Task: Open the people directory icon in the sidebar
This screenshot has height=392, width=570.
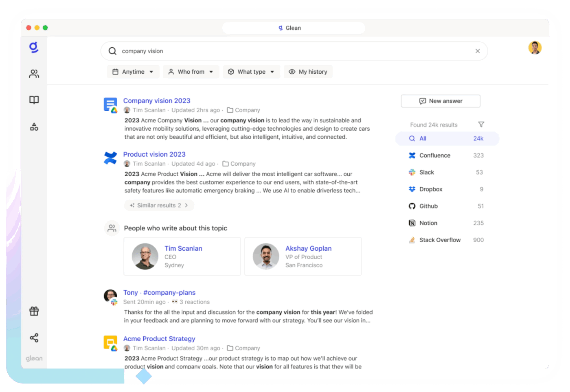Action: coord(34,74)
